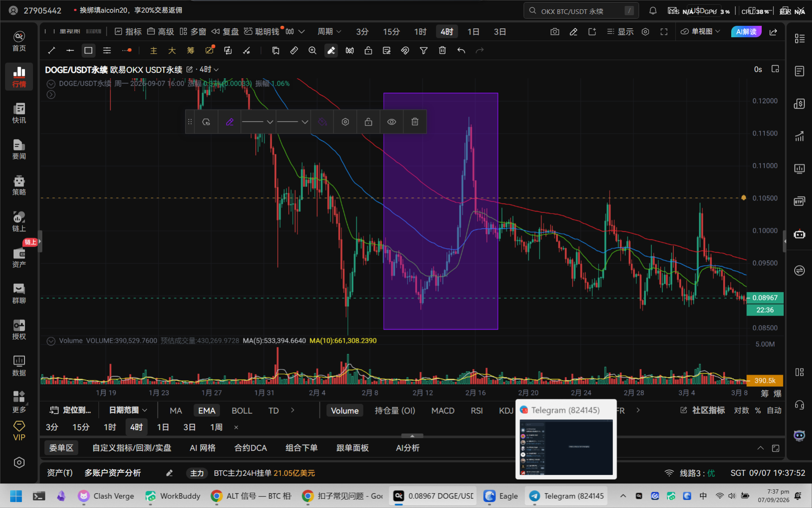Share the chart using share arrow icon
Viewport: 812px width, 508px height.
(x=773, y=32)
